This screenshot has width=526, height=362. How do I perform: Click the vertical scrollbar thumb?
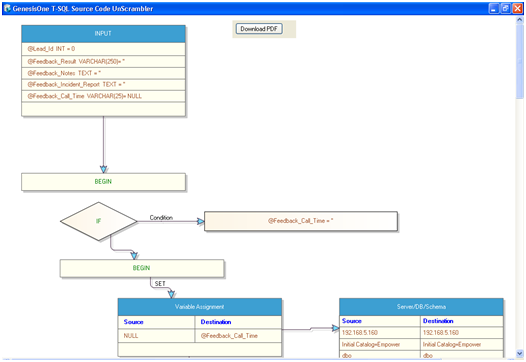point(520,62)
